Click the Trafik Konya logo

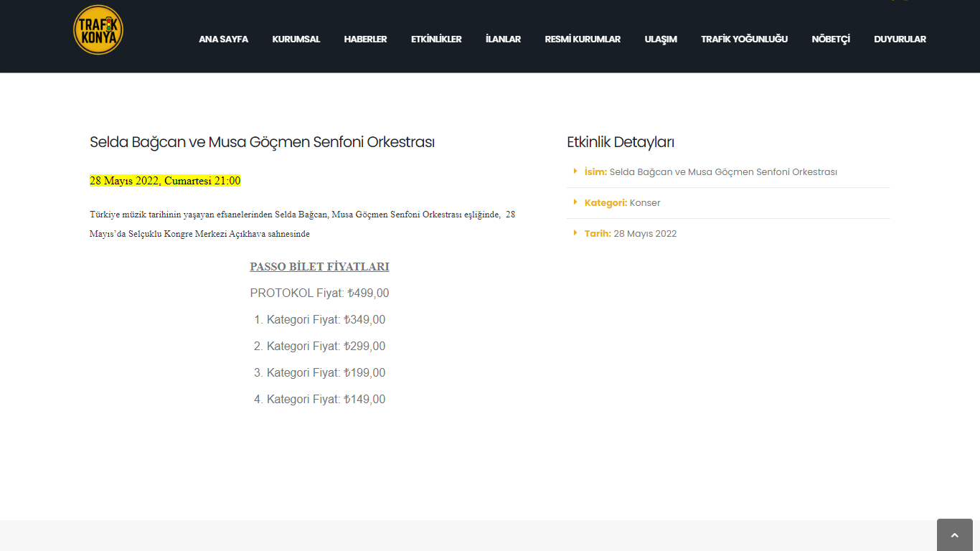[98, 30]
